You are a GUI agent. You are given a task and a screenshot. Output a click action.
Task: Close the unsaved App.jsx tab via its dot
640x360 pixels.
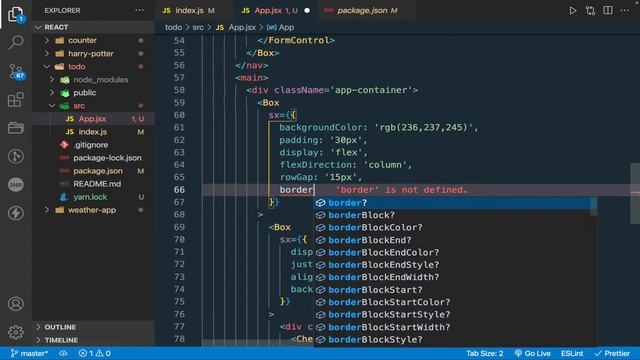point(307,11)
